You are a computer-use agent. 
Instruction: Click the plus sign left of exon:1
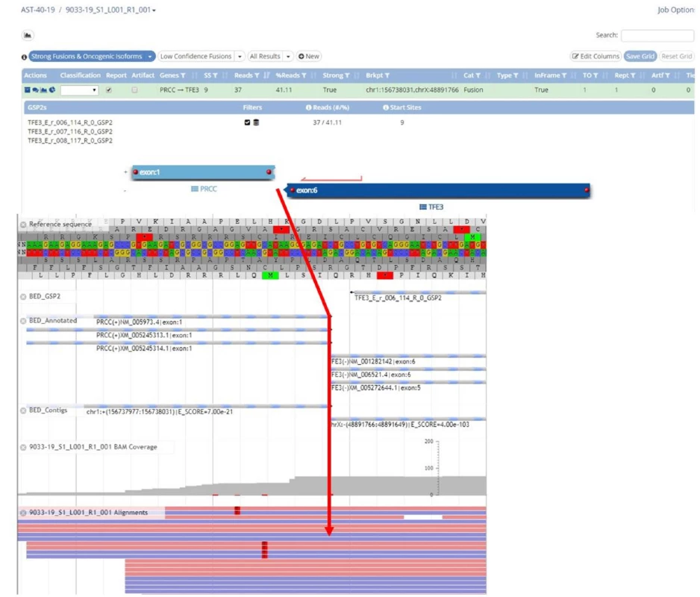(125, 172)
